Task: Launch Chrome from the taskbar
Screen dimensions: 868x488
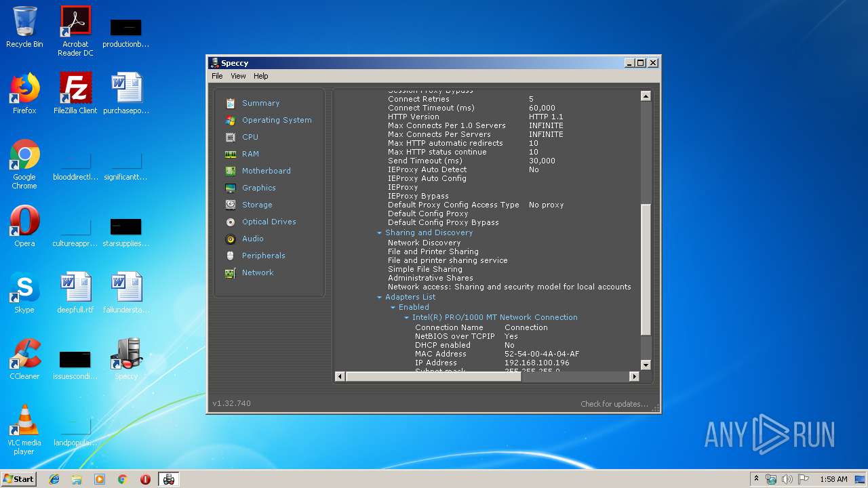Action: [122, 479]
